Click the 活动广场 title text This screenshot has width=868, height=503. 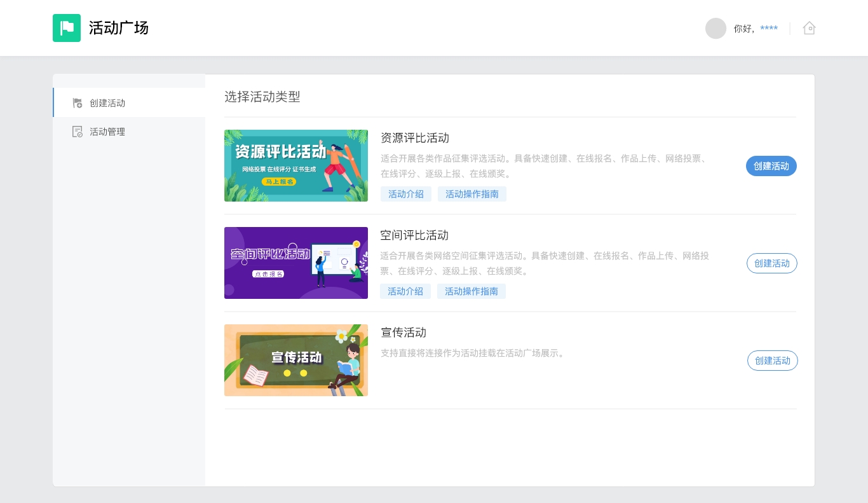pyautogui.click(x=119, y=28)
